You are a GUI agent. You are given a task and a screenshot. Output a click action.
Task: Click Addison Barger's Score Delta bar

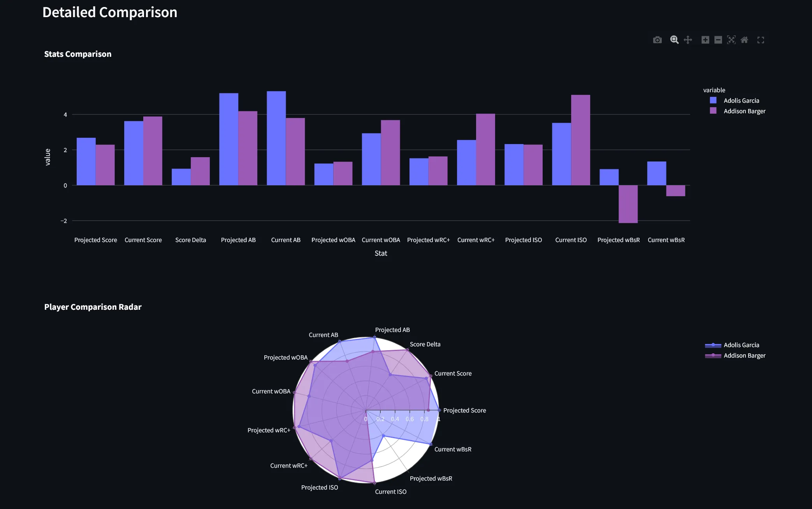[x=200, y=171]
